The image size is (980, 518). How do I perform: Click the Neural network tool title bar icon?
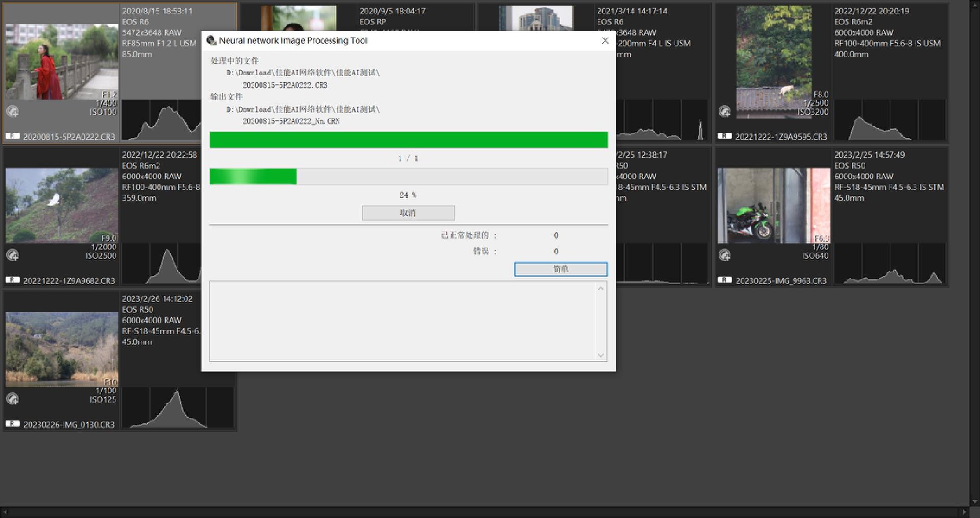(x=211, y=40)
